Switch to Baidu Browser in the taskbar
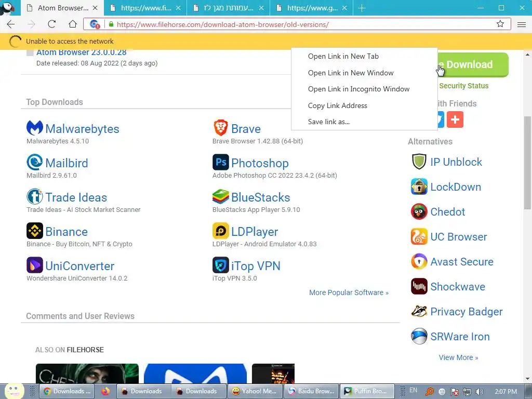The width and height of the screenshot is (532, 399). pyautogui.click(x=311, y=391)
